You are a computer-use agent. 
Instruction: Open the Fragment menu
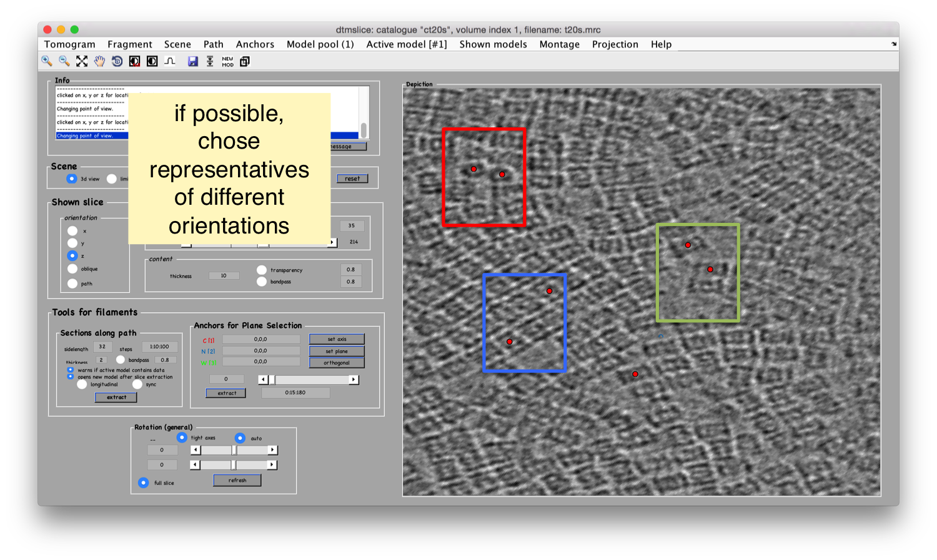[130, 44]
